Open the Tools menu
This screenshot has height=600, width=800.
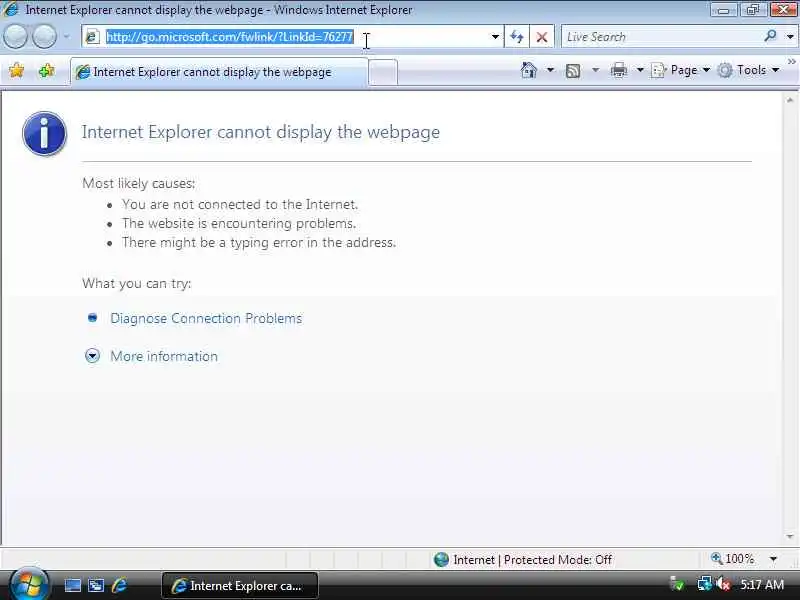[748, 70]
